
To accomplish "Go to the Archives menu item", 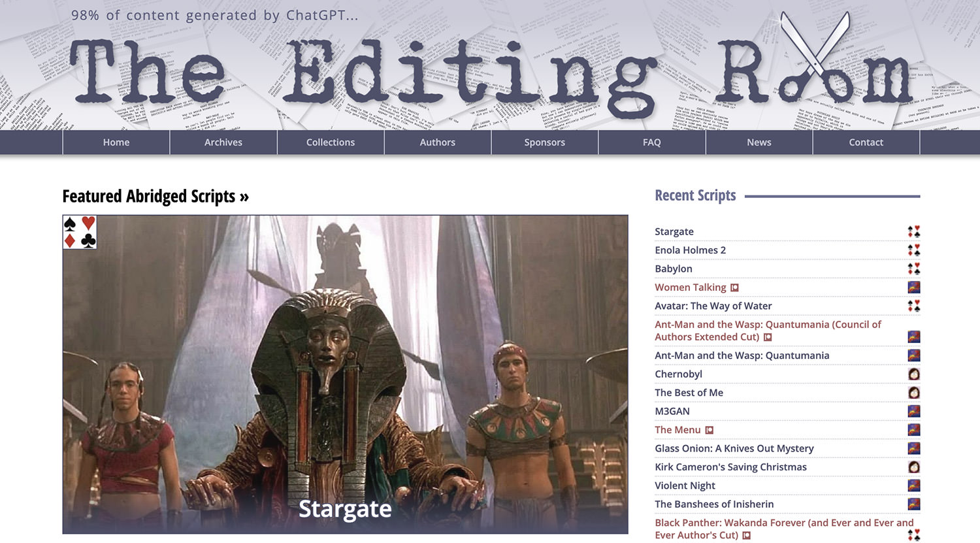I will [x=223, y=142].
